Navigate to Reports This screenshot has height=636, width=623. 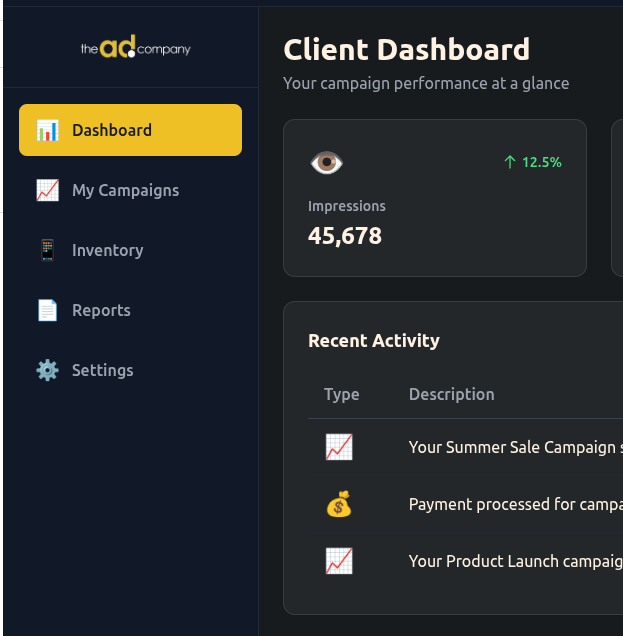(x=101, y=310)
